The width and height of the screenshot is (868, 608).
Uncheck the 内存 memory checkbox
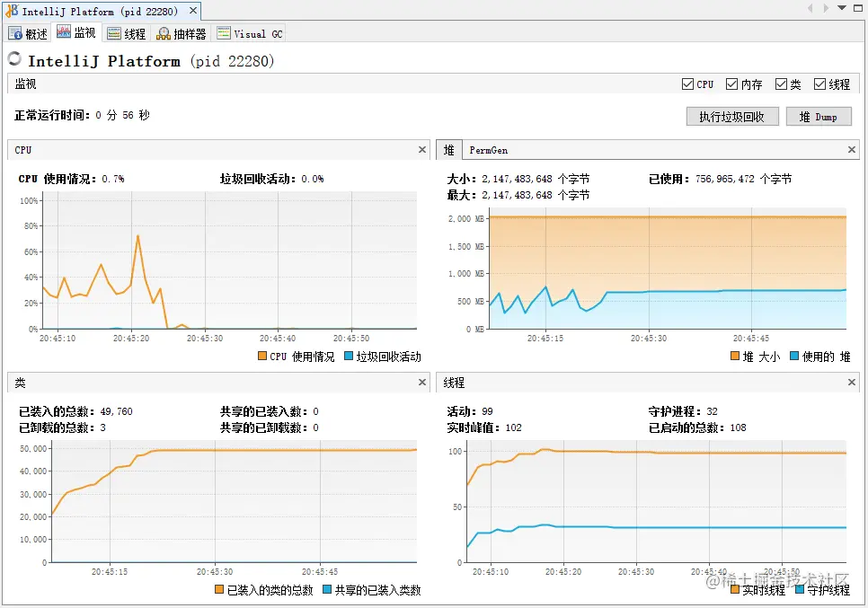(731, 84)
